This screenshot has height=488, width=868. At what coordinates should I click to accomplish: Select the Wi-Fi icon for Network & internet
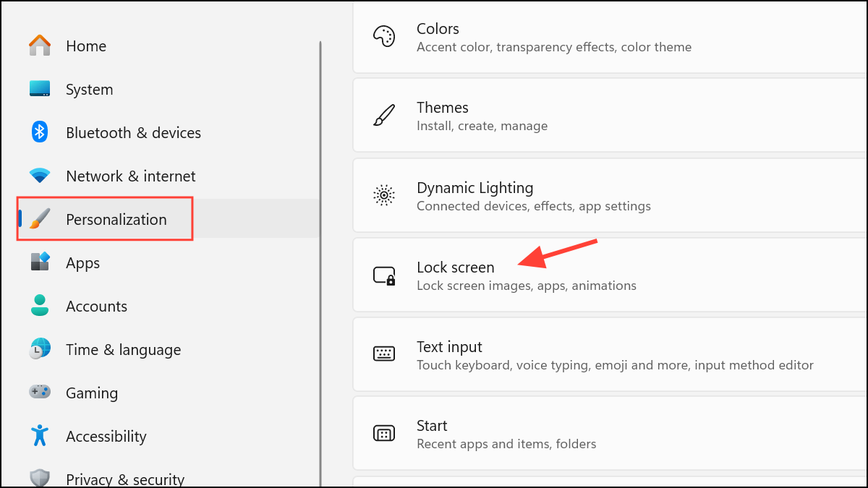coord(39,176)
